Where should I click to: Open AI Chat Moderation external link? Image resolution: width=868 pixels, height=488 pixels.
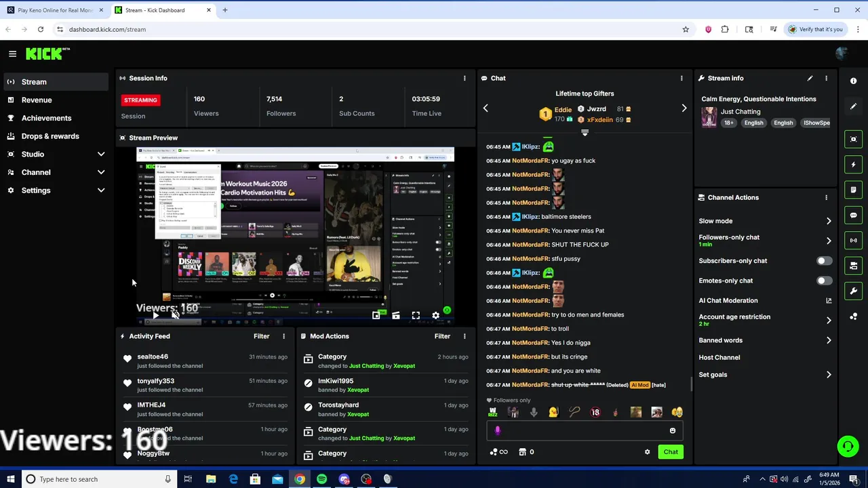[x=829, y=301]
